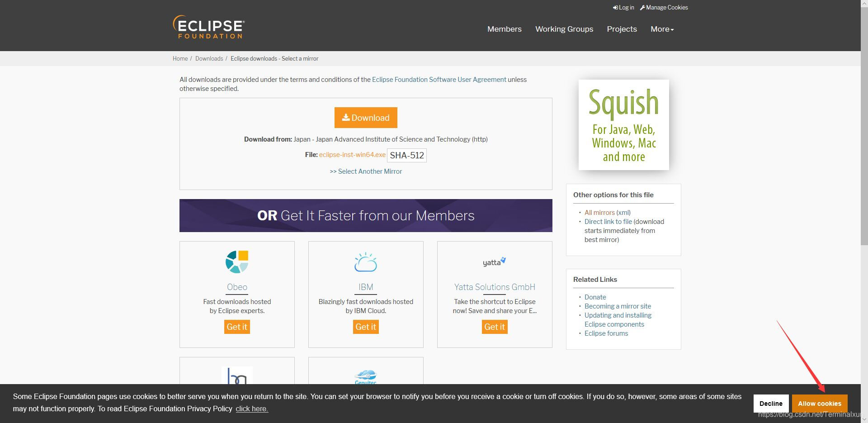Click the SHA-512 button

click(407, 155)
